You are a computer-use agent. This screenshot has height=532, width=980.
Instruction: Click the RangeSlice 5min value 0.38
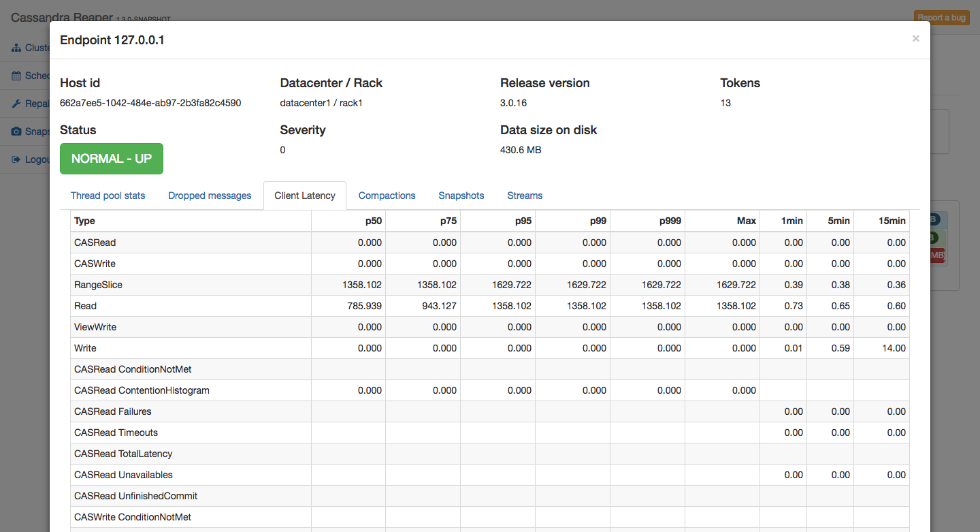840,285
